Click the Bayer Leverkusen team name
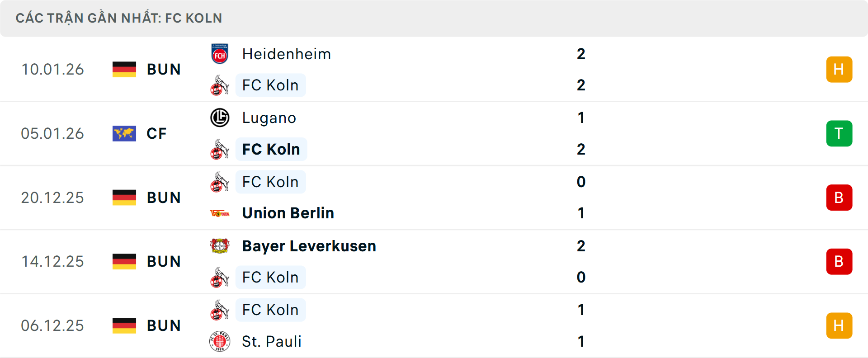 (309, 246)
